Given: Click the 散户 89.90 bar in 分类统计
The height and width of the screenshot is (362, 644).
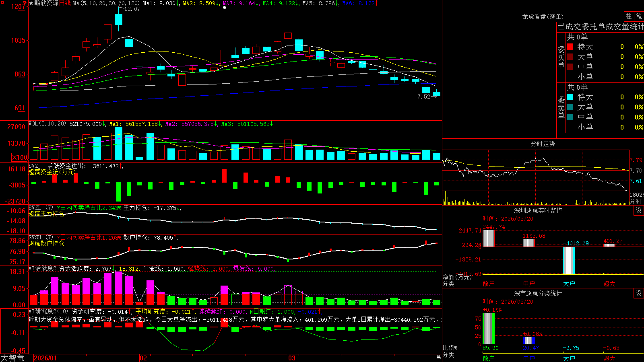Looking at the screenshot, I should 489,328.
